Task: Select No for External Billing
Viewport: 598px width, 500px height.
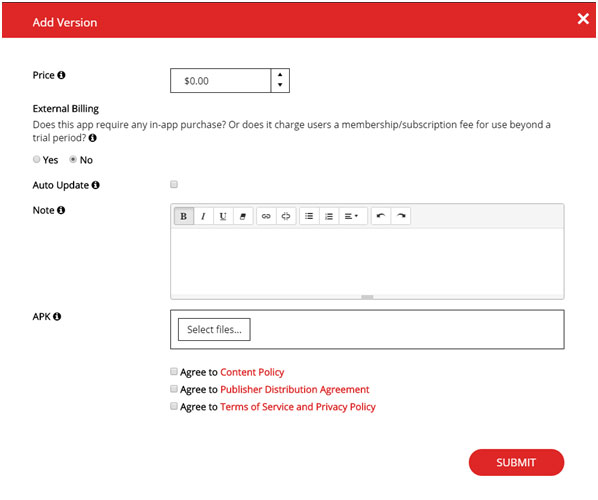Action: [73, 159]
